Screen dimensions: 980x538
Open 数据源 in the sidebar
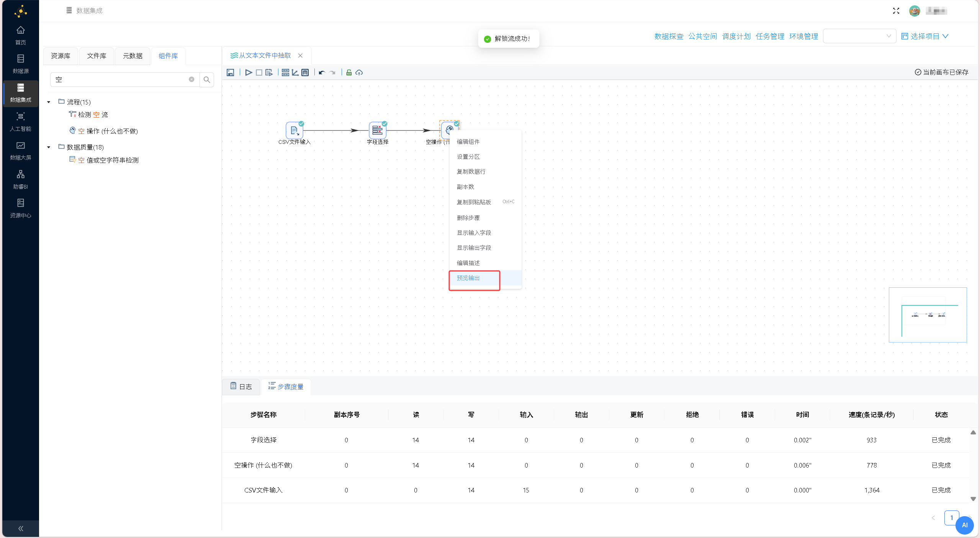pos(21,64)
